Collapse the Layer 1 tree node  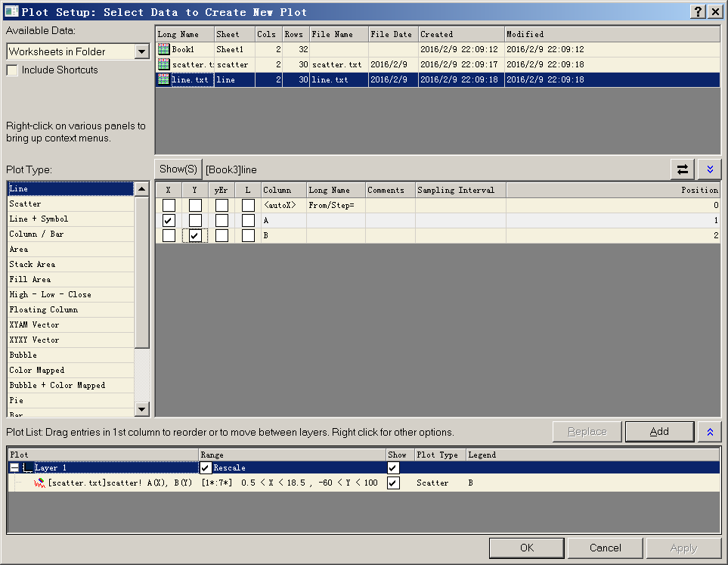(14, 467)
